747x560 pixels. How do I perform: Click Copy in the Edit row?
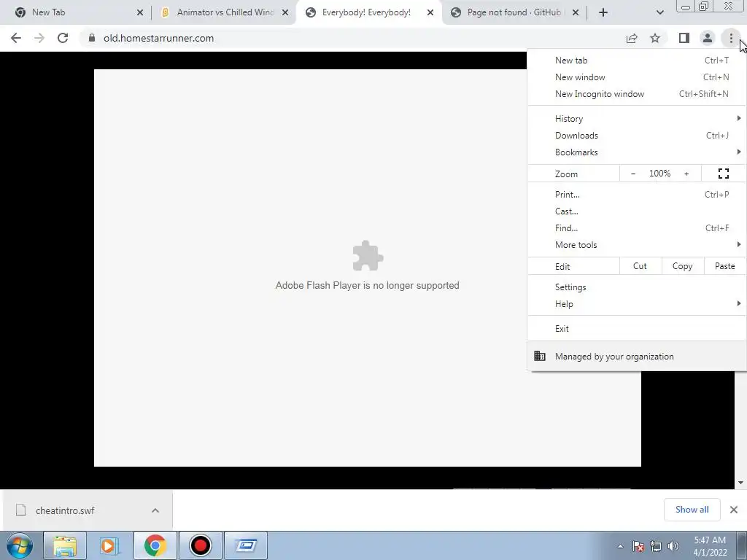tap(682, 266)
